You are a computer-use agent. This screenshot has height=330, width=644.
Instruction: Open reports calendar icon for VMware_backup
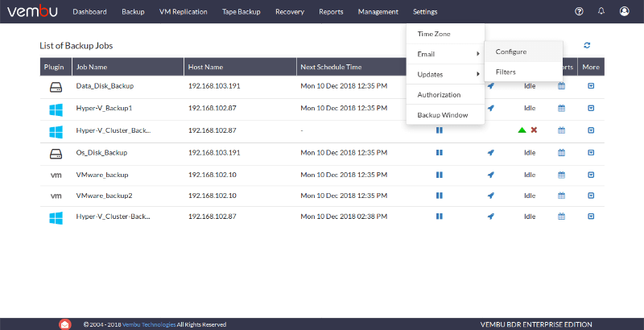coord(562,174)
